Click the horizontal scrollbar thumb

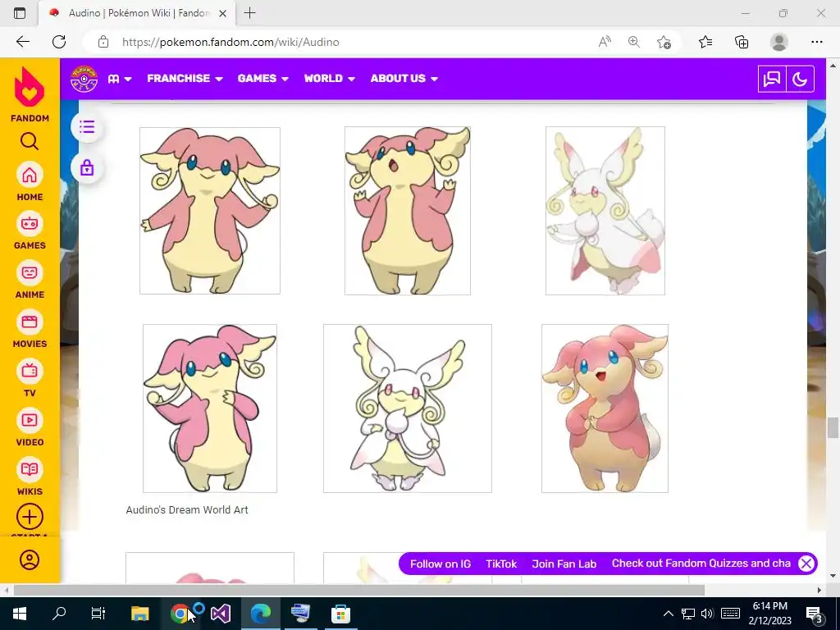359,590
